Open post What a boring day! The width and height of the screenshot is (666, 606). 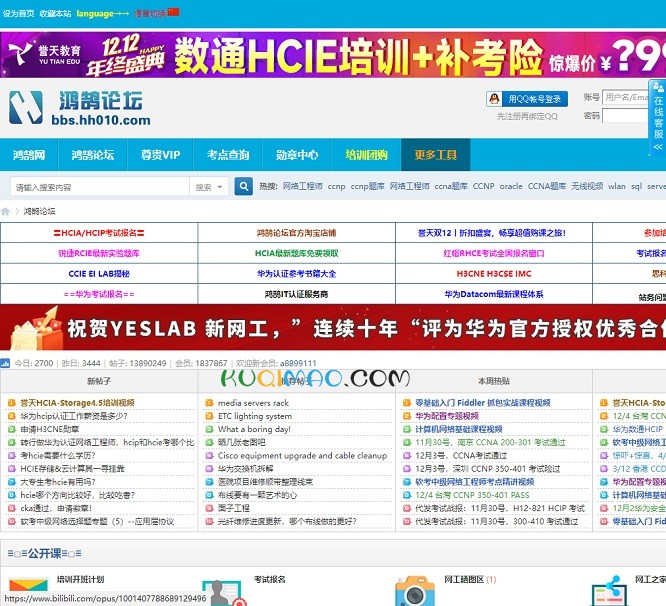[254, 429]
